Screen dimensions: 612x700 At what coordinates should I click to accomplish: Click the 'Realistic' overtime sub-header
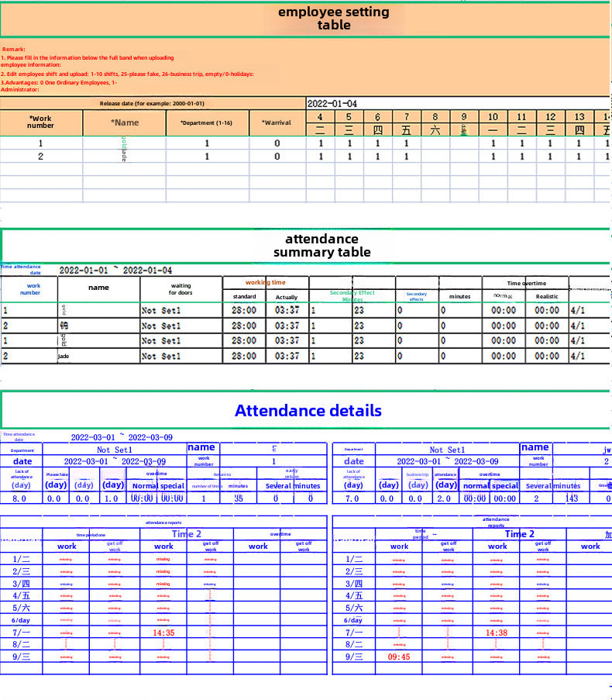click(547, 296)
